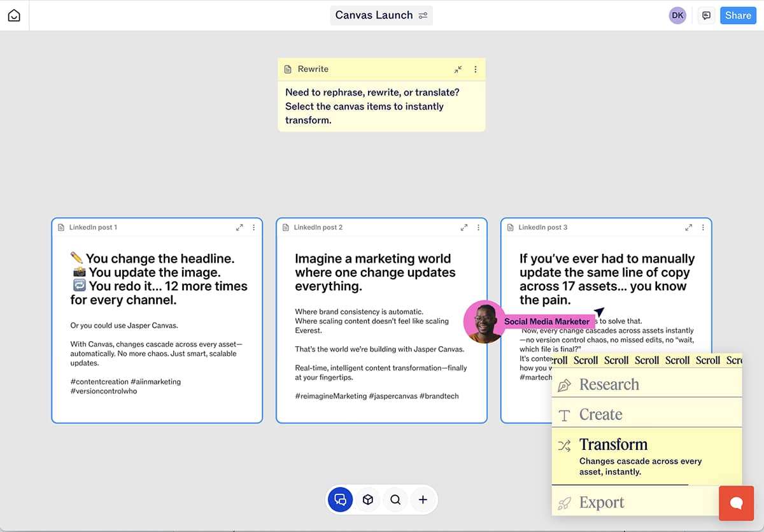Expand LinkedIn post 2 card

[464, 227]
